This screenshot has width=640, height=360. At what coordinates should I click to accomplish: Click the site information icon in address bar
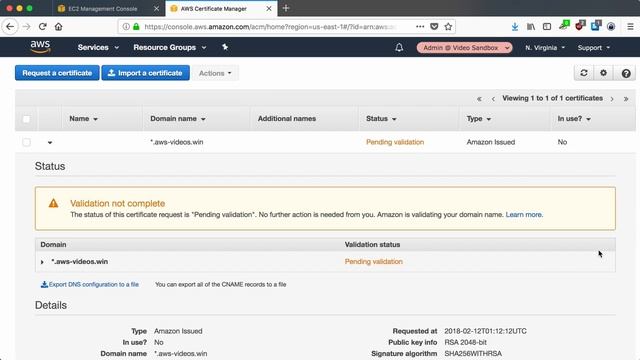[126, 27]
